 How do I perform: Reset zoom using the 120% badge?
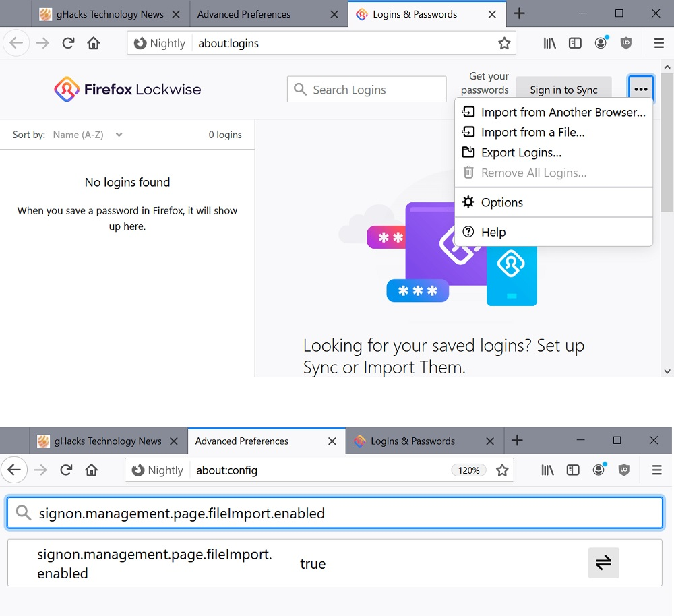pyautogui.click(x=468, y=470)
